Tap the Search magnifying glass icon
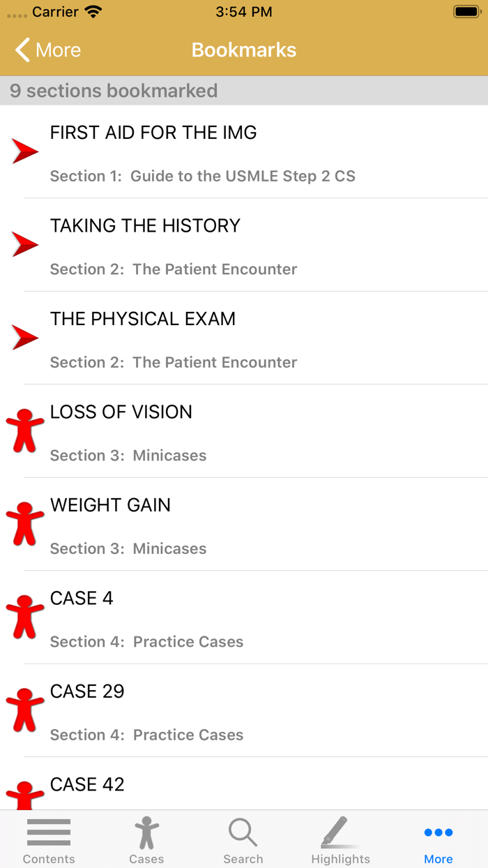Image resolution: width=488 pixels, height=868 pixels. pos(243,839)
